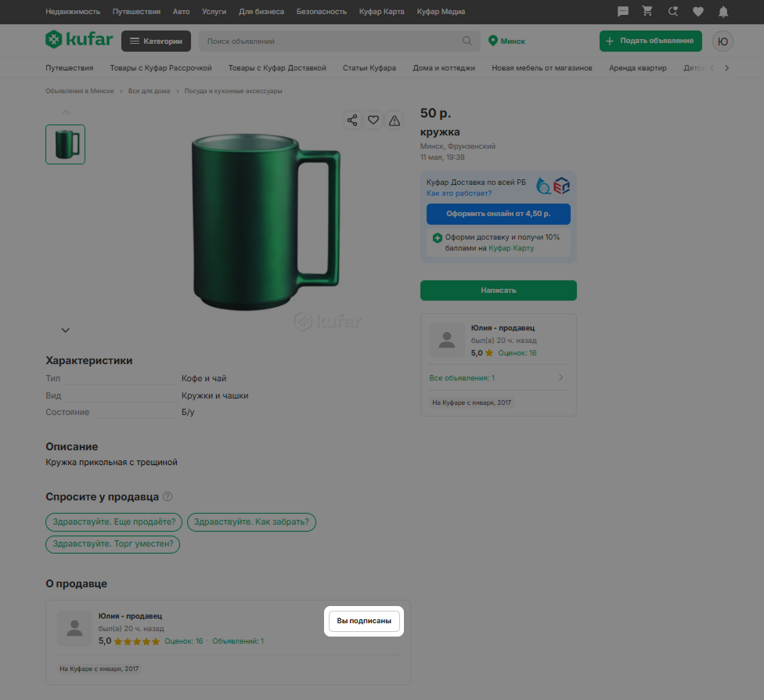Open Авто in the top menu

click(182, 11)
